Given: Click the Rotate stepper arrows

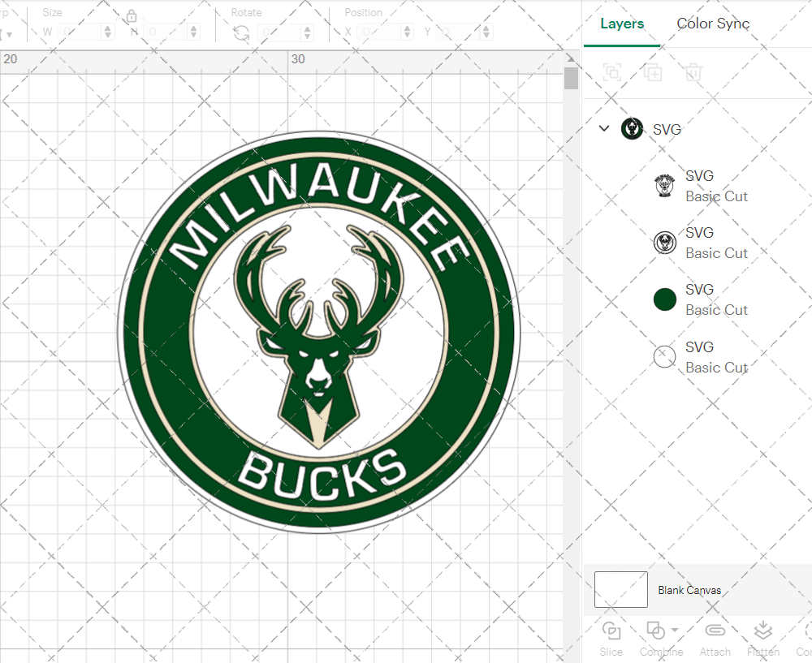Looking at the screenshot, I should (x=308, y=32).
